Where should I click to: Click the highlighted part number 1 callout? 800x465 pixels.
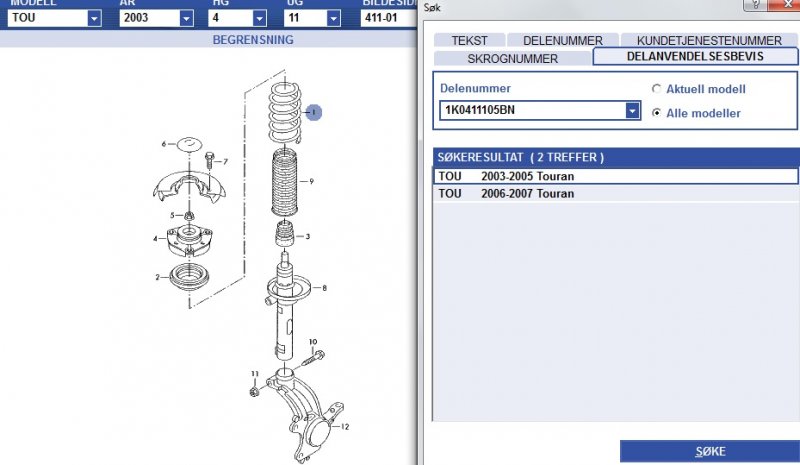coord(314,114)
